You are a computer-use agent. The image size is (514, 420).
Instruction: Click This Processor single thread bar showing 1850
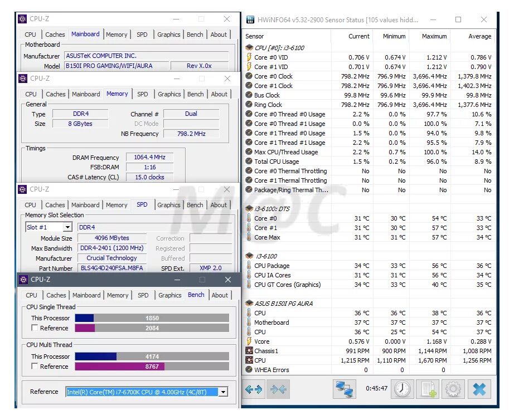(152, 318)
